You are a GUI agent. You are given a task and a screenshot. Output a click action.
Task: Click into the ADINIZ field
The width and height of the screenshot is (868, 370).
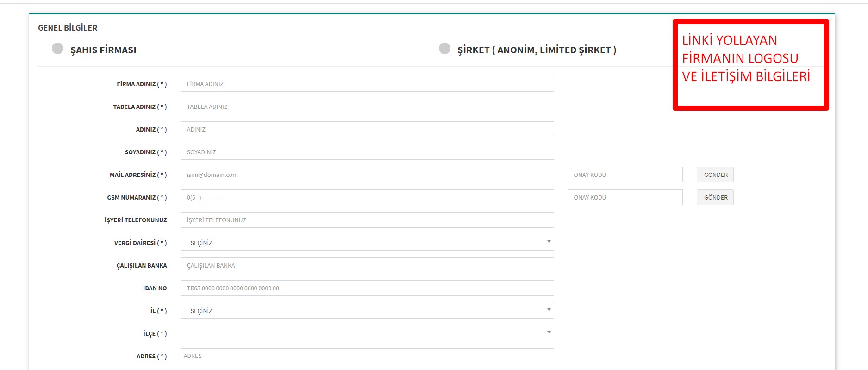click(x=367, y=129)
